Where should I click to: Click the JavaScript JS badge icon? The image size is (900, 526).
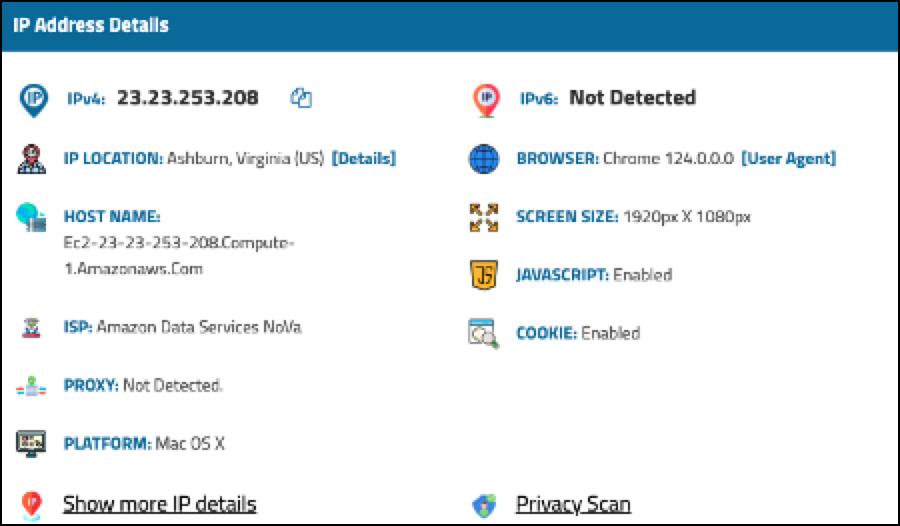pyautogui.click(x=484, y=275)
